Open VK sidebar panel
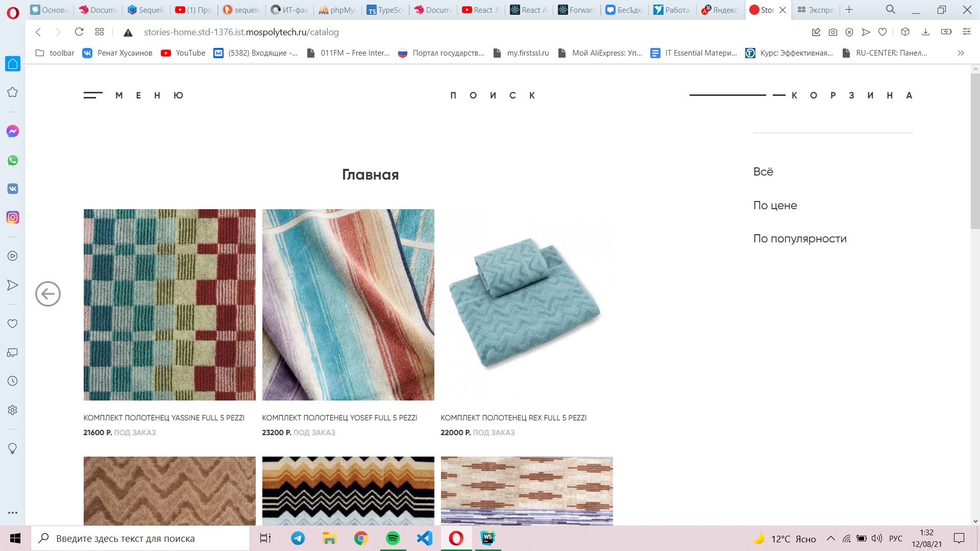The width and height of the screenshot is (980, 551). 13,189
